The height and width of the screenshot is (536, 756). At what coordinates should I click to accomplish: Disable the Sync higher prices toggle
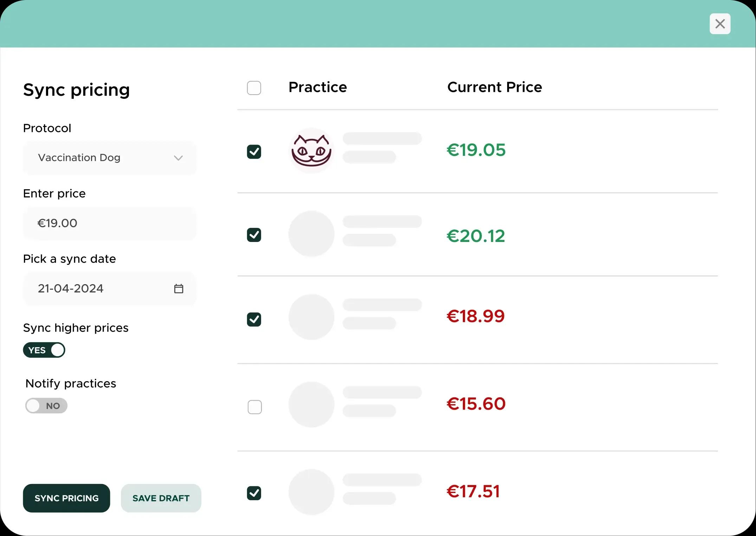pos(44,350)
